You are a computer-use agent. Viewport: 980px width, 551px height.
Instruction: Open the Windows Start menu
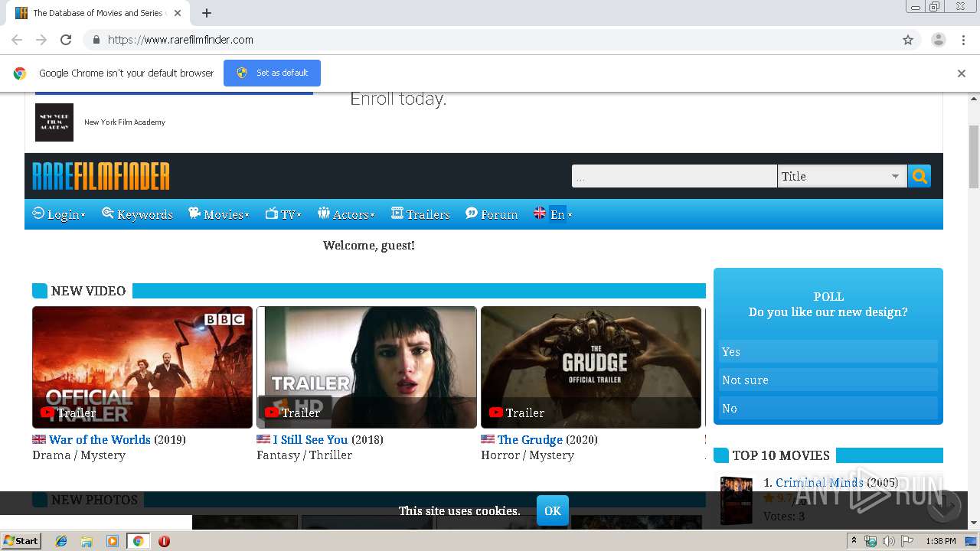(x=21, y=541)
